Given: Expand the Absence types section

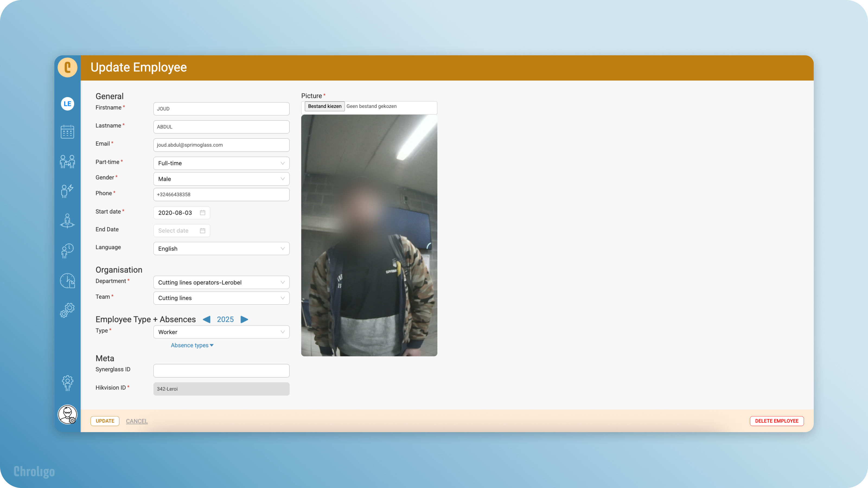Looking at the screenshot, I should point(192,345).
